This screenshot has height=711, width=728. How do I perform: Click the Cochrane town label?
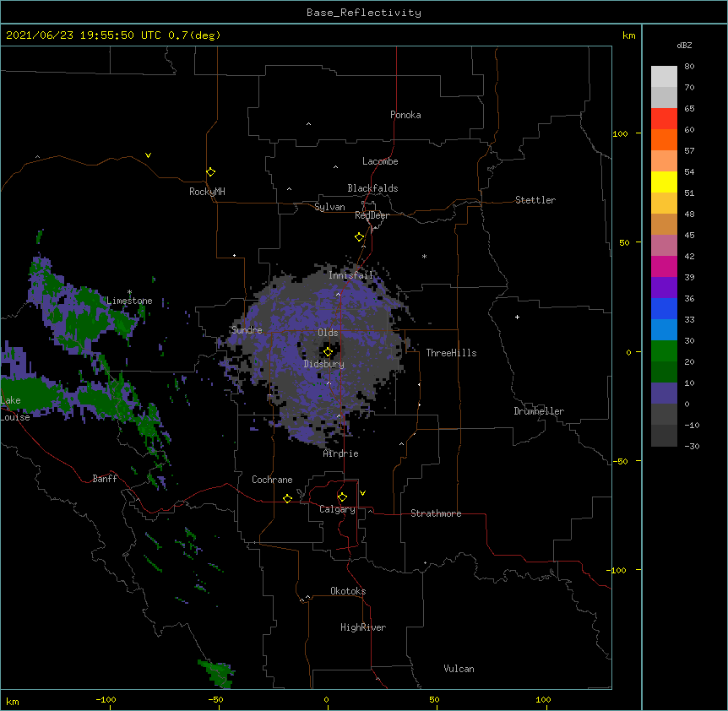[272, 480]
